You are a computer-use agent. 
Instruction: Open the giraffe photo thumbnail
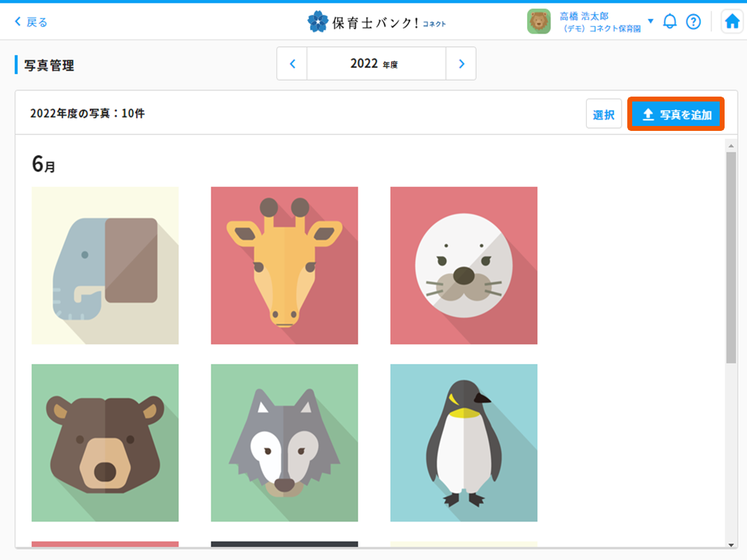284,265
